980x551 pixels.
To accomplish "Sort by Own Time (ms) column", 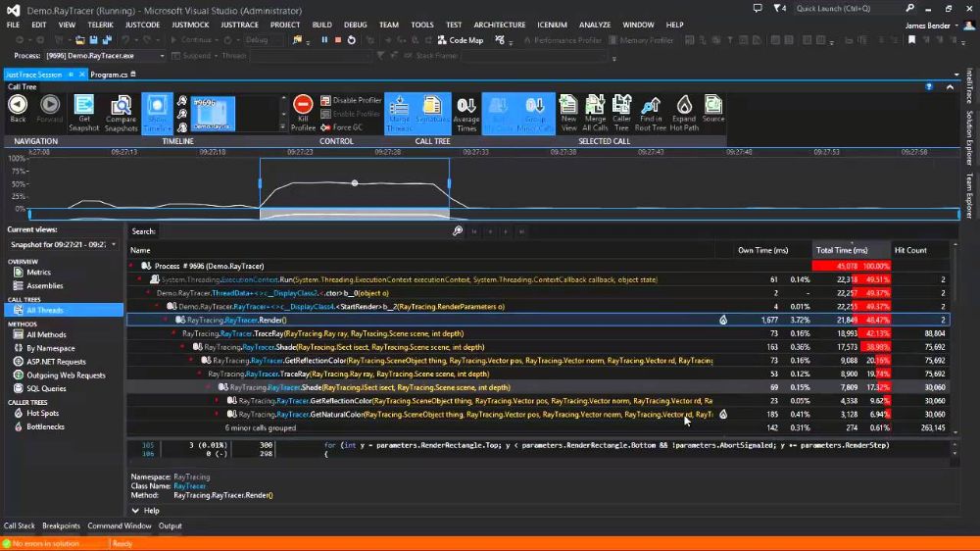I will point(762,250).
